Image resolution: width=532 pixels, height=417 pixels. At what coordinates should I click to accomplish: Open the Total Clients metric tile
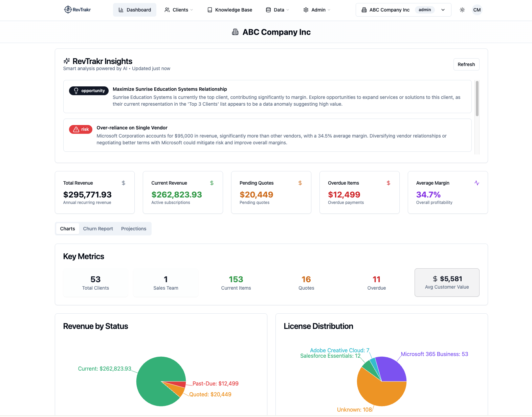point(96,283)
